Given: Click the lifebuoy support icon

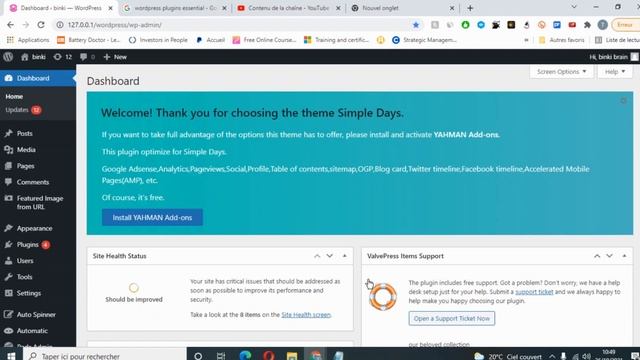Looking at the screenshot, I should (x=383, y=297).
